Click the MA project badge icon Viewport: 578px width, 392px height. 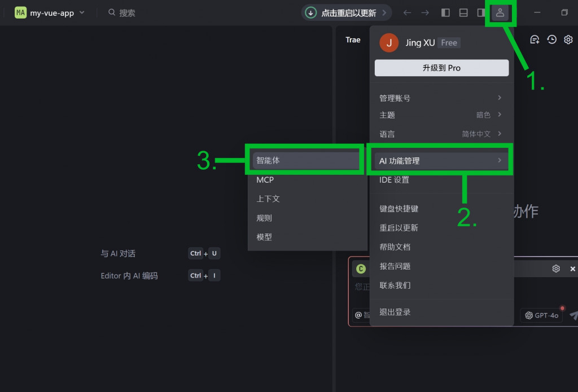21,12
